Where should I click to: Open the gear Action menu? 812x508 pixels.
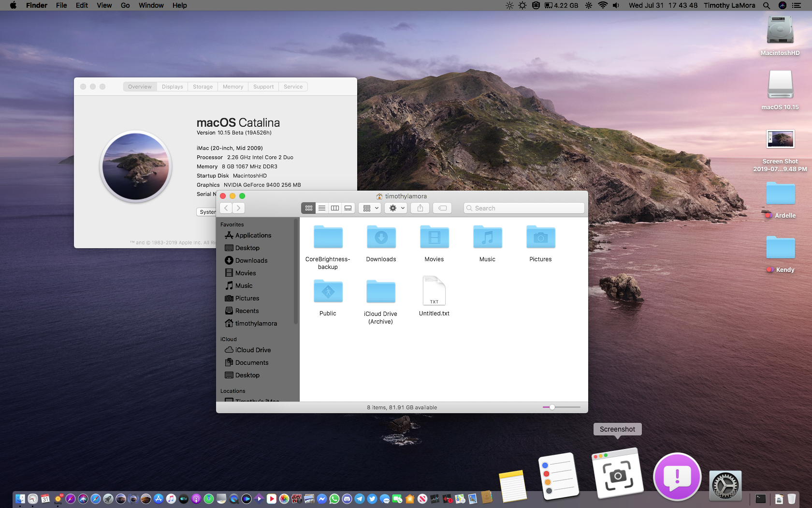396,208
